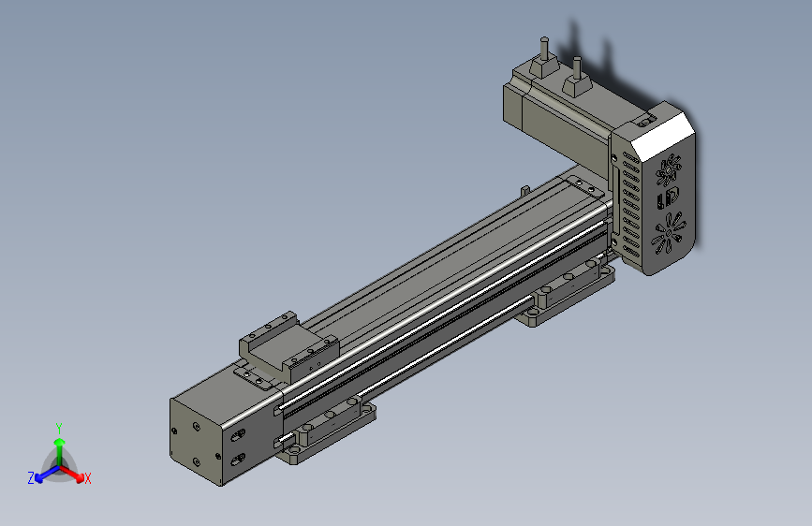
Task: Click the X axis label
Action: (x=88, y=479)
